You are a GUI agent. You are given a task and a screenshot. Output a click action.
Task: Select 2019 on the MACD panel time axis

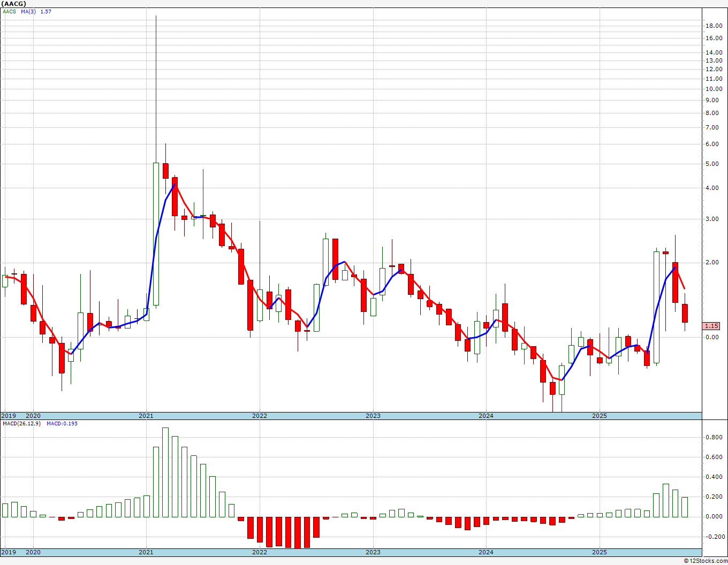pos(8,552)
